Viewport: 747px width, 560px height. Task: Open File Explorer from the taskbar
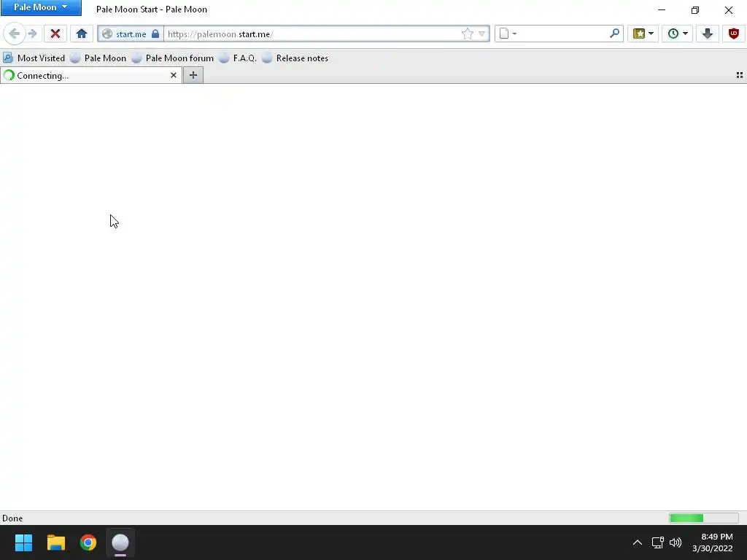point(55,542)
